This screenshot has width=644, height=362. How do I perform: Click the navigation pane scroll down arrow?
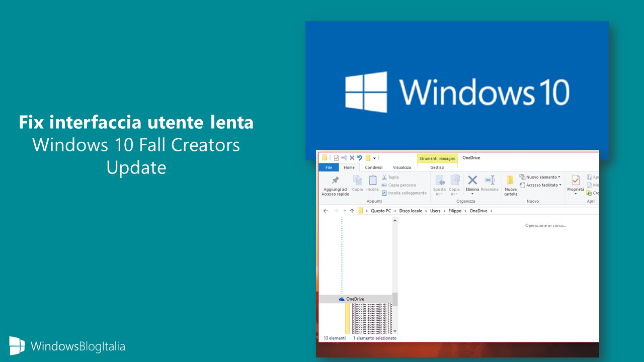click(395, 331)
